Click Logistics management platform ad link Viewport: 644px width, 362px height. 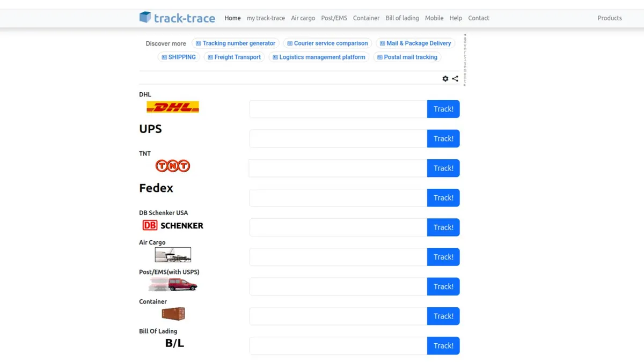[319, 57]
